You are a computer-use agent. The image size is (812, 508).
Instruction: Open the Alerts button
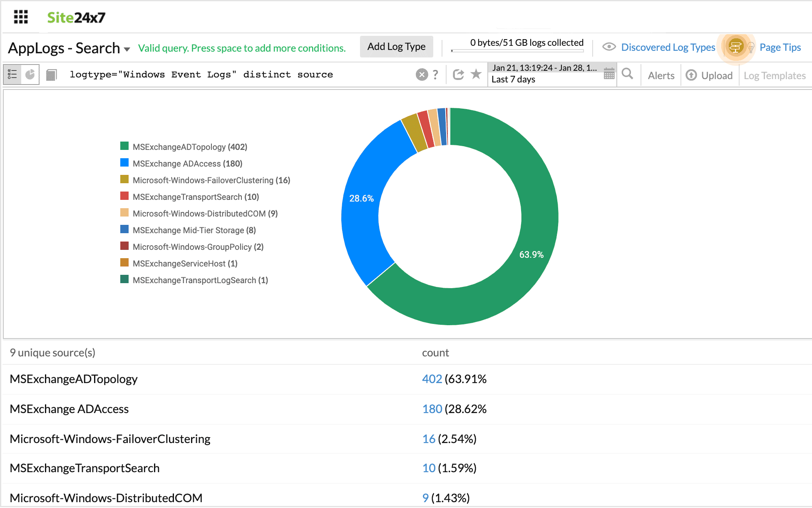point(661,75)
